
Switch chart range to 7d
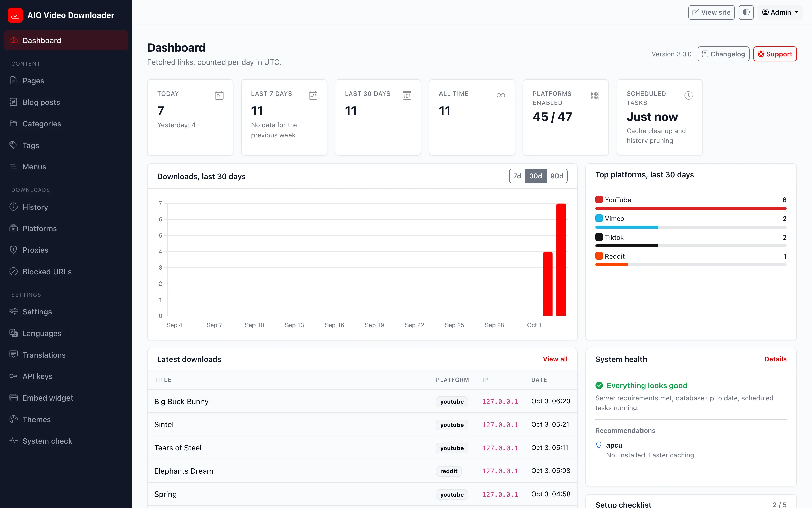click(517, 176)
